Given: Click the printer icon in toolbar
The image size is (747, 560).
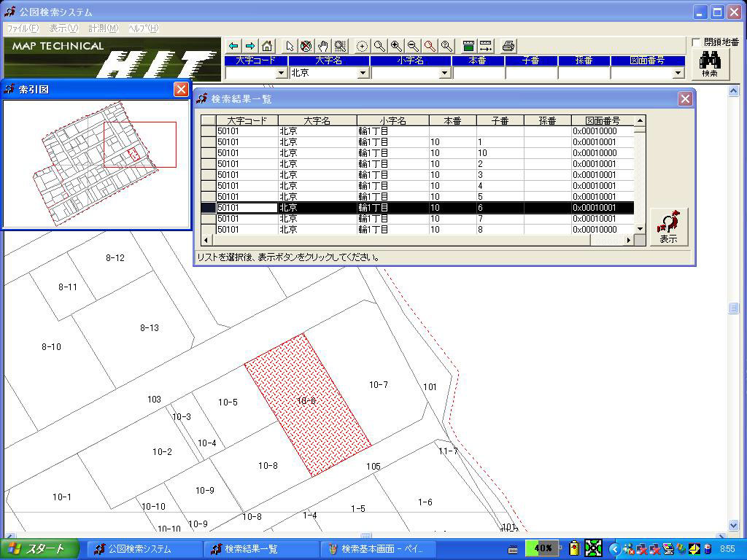Looking at the screenshot, I should point(508,46).
